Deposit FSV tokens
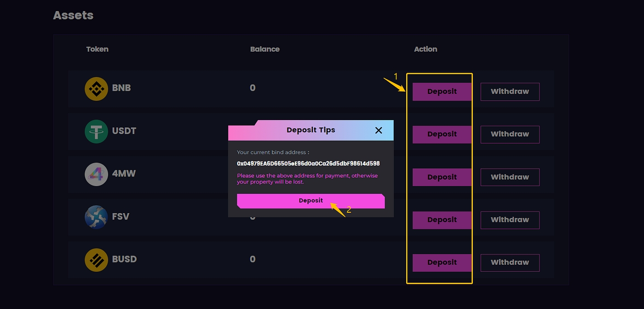Screen dimensions: 644x309 [x=442, y=220]
